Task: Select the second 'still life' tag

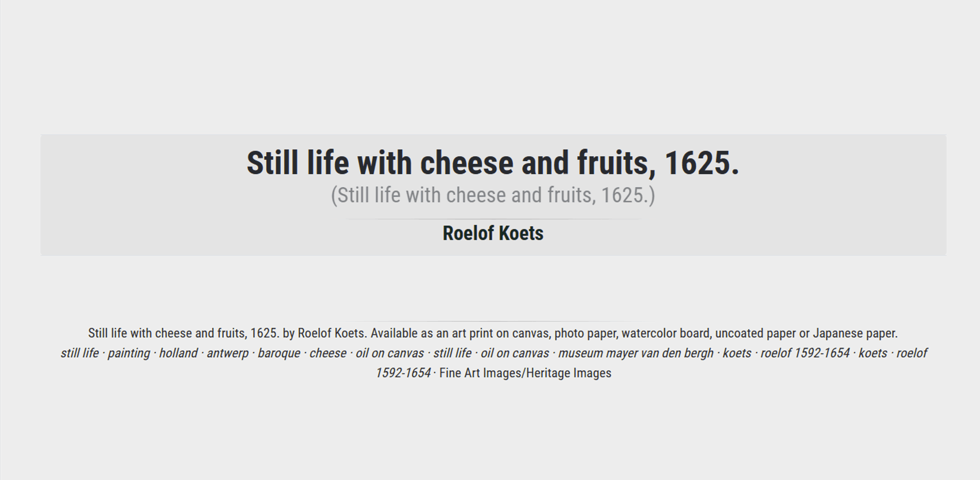Action: coord(452,353)
